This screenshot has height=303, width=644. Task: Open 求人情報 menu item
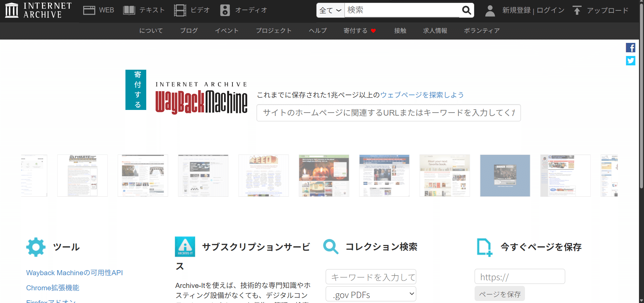pos(435,31)
